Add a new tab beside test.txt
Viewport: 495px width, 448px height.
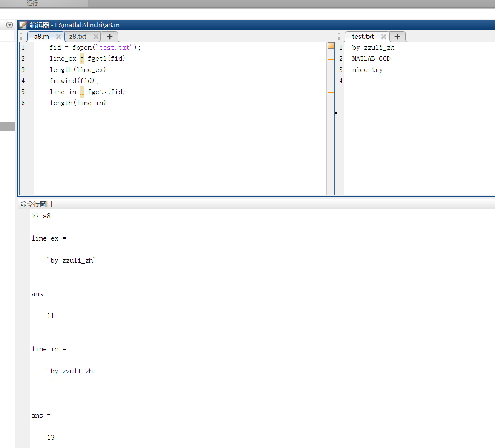(x=397, y=37)
